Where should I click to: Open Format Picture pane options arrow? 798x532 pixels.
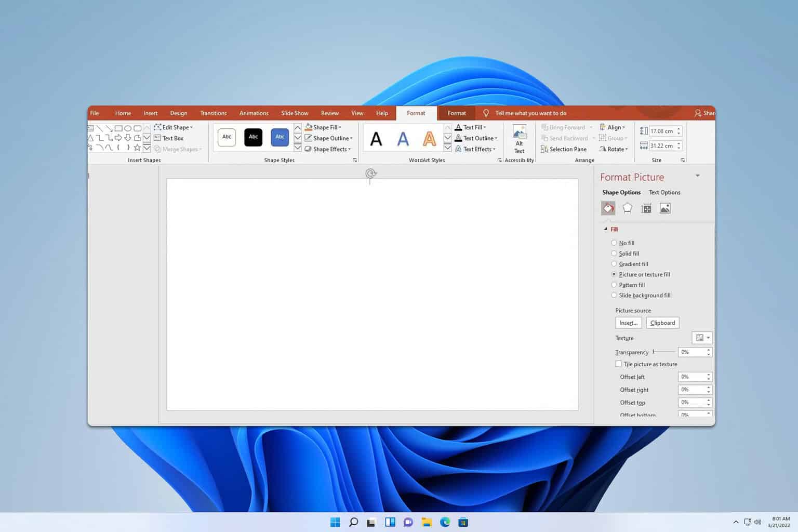(698, 176)
